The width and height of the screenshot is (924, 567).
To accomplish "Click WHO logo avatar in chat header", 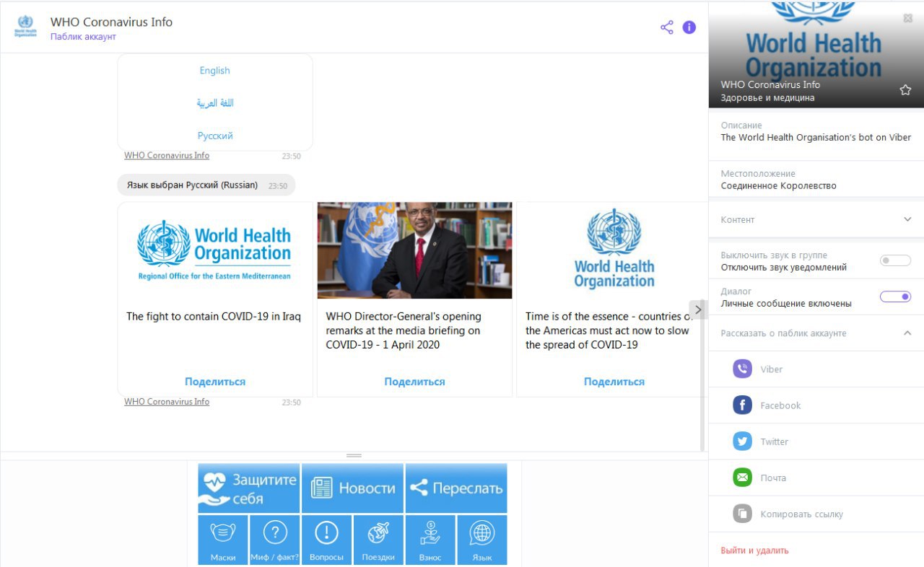I will (25, 27).
